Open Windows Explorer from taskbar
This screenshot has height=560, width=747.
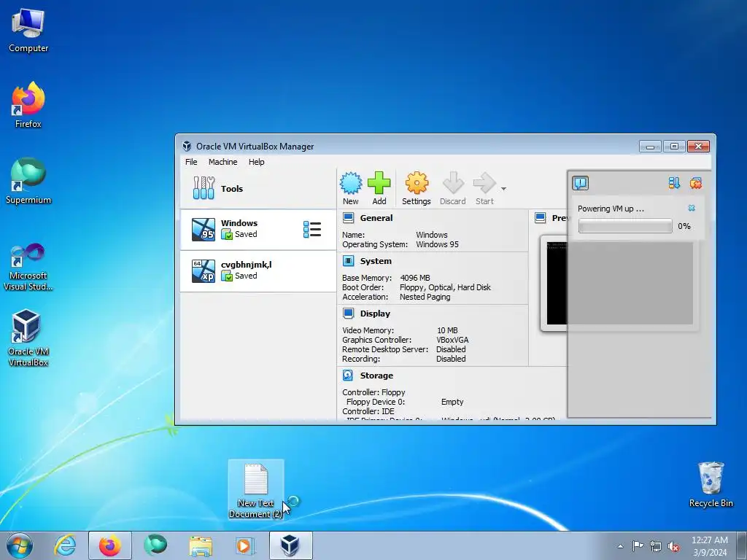(x=201, y=545)
